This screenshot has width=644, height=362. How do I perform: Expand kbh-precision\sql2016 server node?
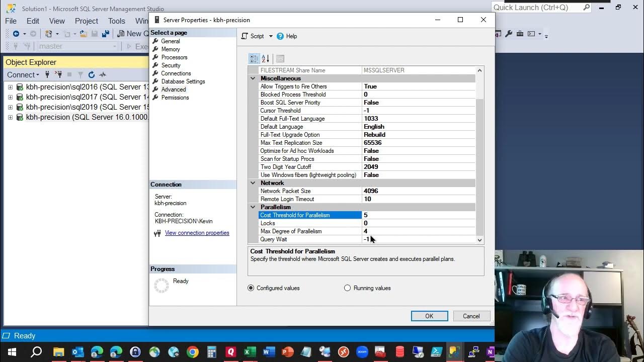tap(10, 87)
